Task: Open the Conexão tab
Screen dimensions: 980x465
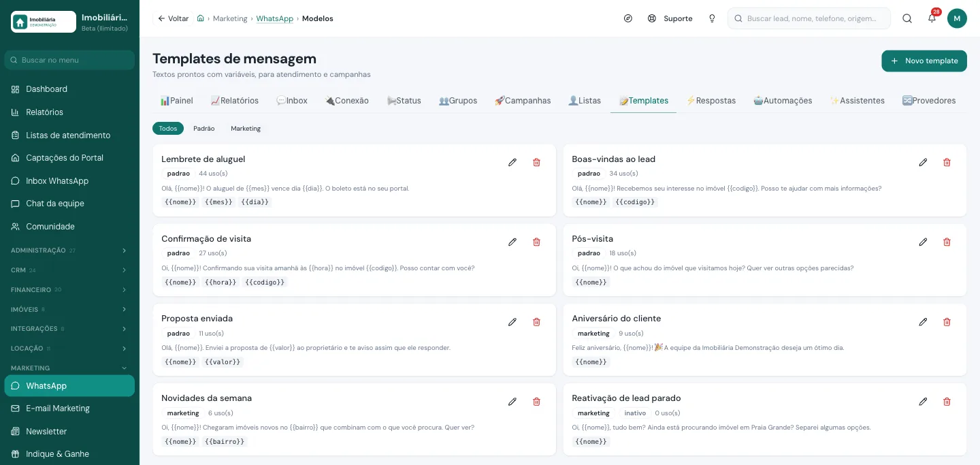Action: pyautogui.click(x=346, y=101)
